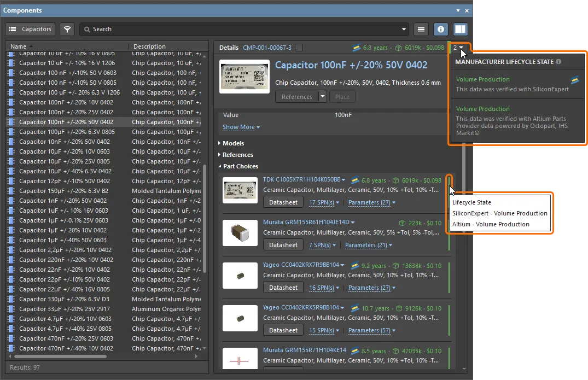Click the magnifier icon in the search box
Screen dimensions: 588x380
[x=86, y=29]
